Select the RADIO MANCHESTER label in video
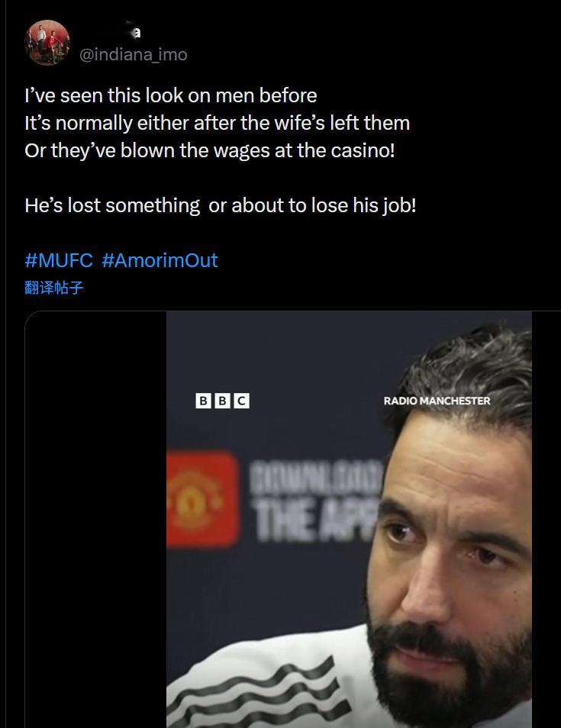 [437, 401]
